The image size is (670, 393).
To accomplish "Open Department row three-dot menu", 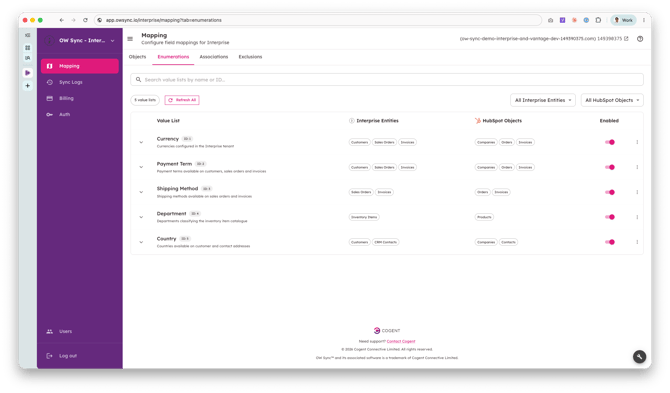I will [637, 217].
